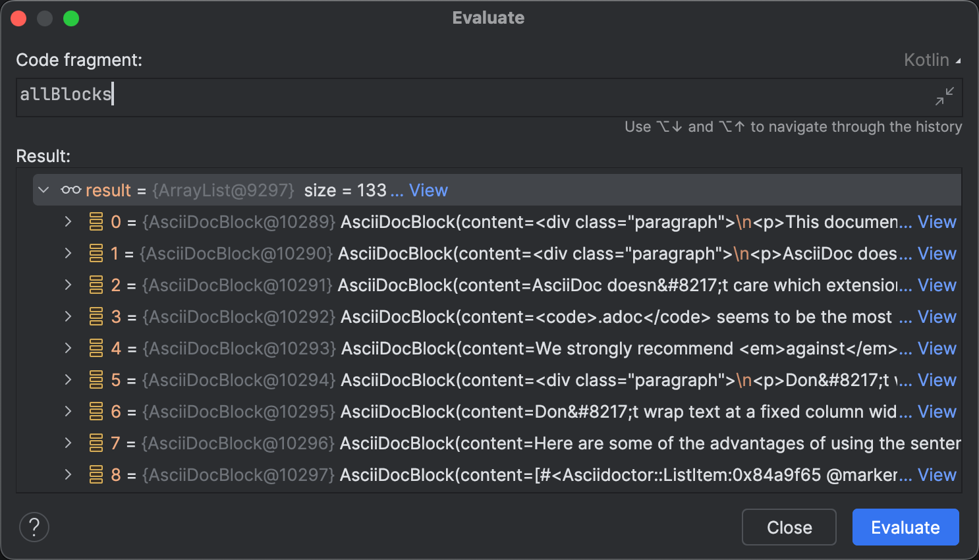Open View link for element 6
This screenshot has width=979, height=560.
coord(937,412)
